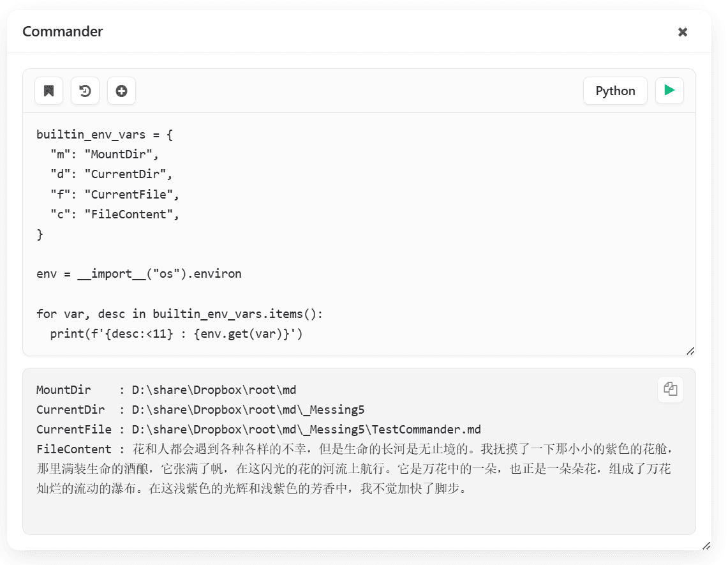Click the FileContent label in the output
This screenshot has width=728, height=565.
coord(74,449)
